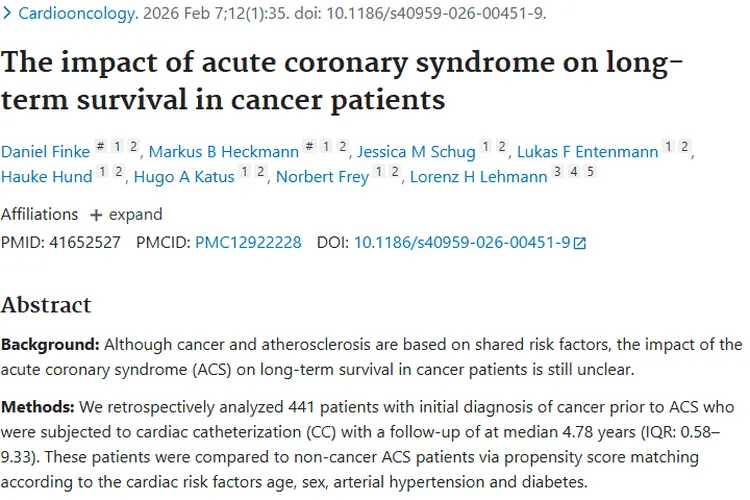Click affiliation superscript 5 after Lehmann
Screen dimensions: 750x500
point(590,172)
